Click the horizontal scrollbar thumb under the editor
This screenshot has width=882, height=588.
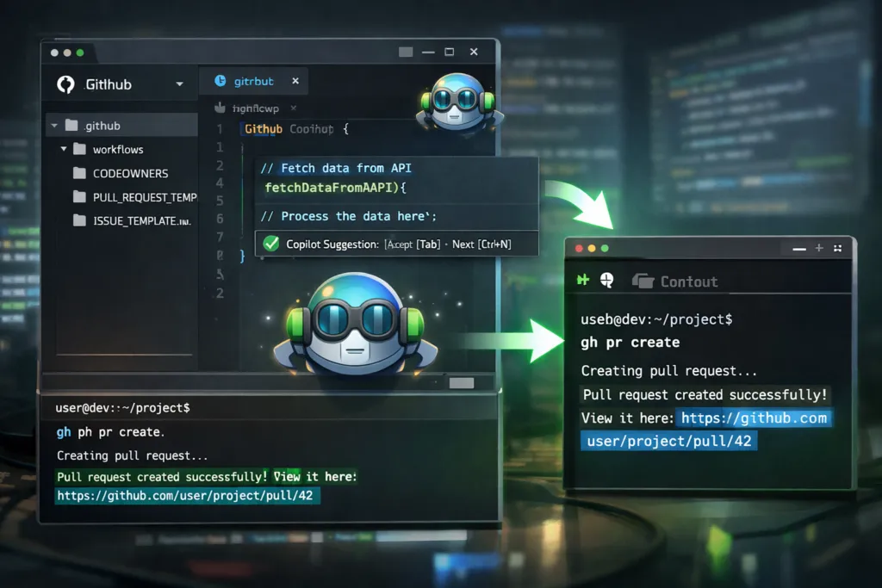pos(462,382)
